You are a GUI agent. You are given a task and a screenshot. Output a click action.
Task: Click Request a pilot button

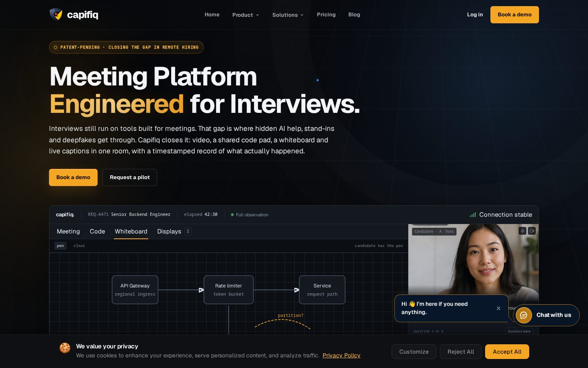(129, 177)
